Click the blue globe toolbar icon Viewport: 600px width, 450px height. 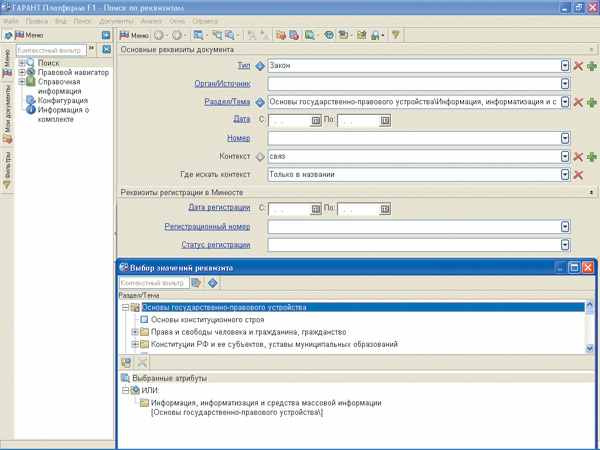(x=329, y=36)
